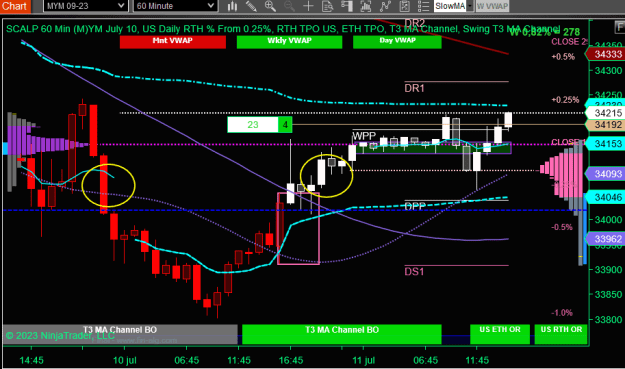
Task: Open the MYM 09-23 instrument dropdown
Action: click(x=86, y=6)
